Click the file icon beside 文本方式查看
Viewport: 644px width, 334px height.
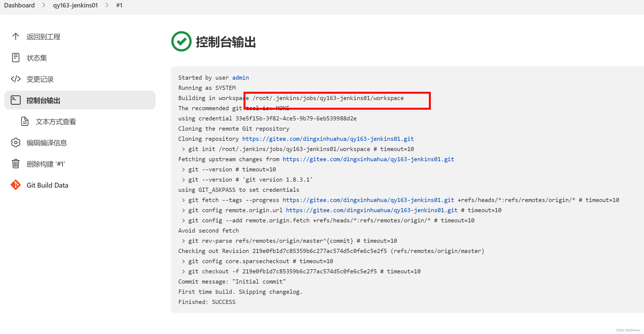point(25,121)
